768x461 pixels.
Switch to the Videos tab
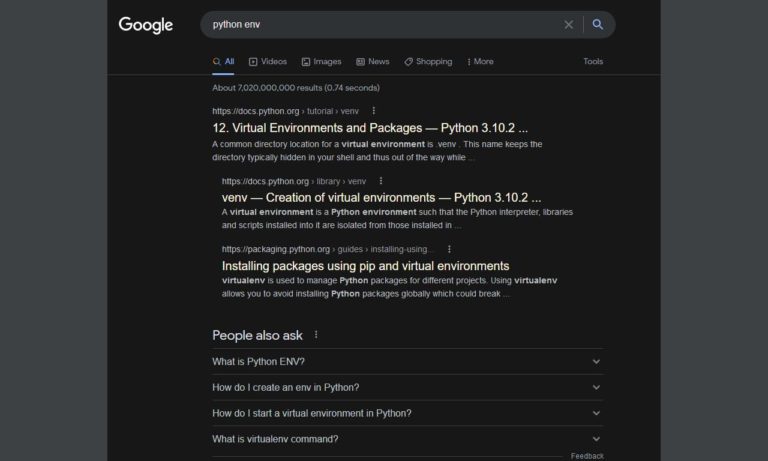267,62
